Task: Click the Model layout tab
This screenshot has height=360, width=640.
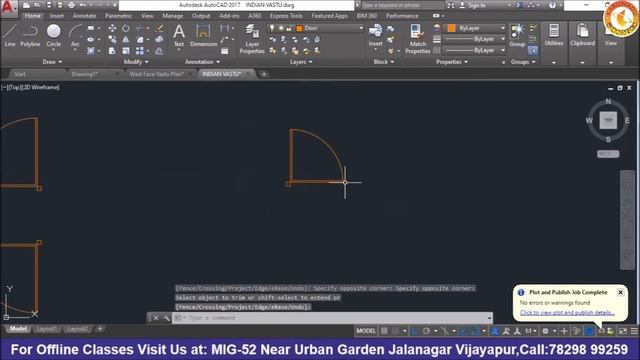Action: tap(18, 329)
